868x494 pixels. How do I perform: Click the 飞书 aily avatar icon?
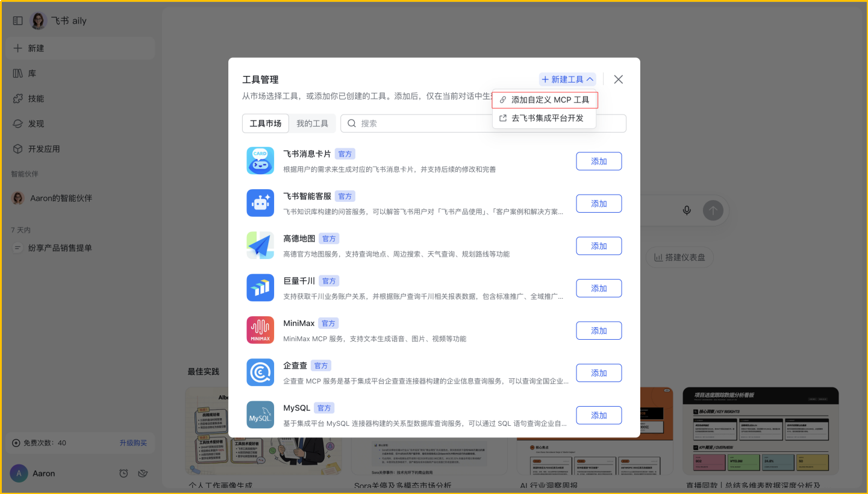pos(39,21)
